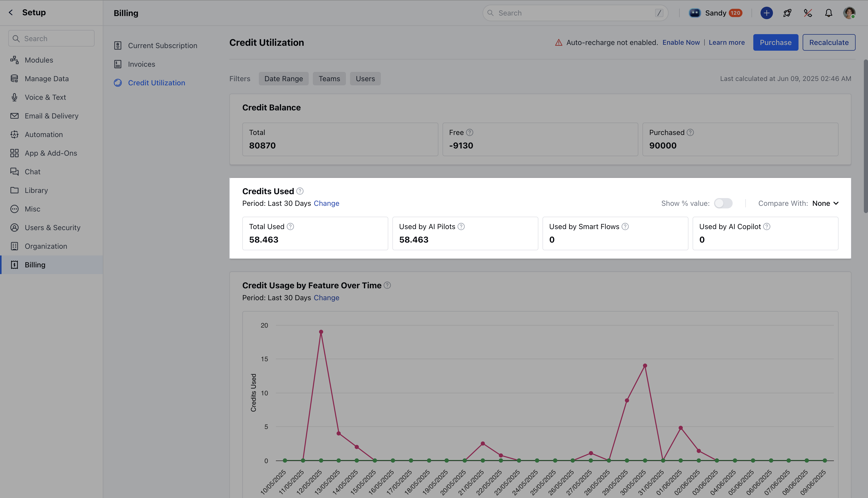Click the Purchase button
The width and height of the screenshot is (868, 498).
[x=776, y=42]
